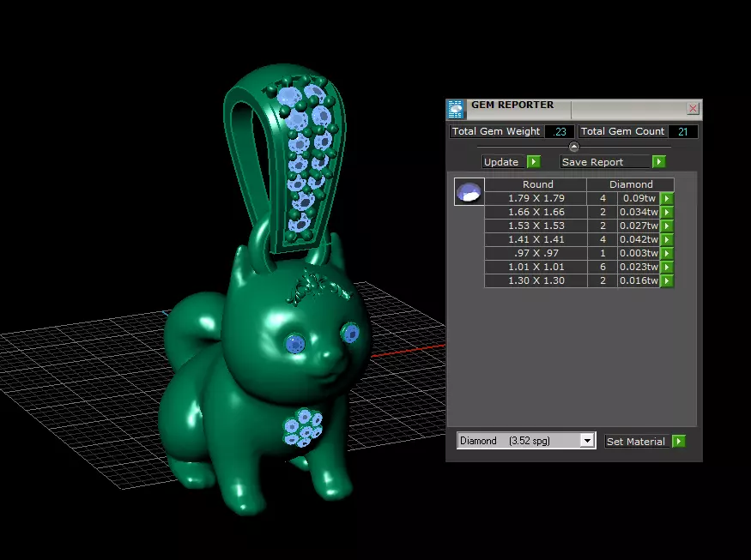Select the 1.66 X 1.66 size cell
This screenshot has width=751, height=560.
point(536,212)
